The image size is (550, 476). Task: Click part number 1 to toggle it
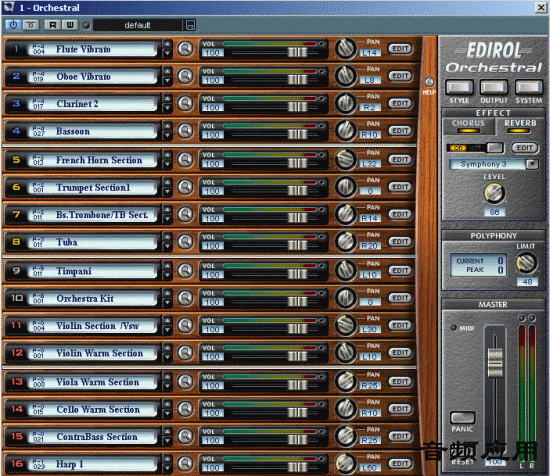[16, 49]
